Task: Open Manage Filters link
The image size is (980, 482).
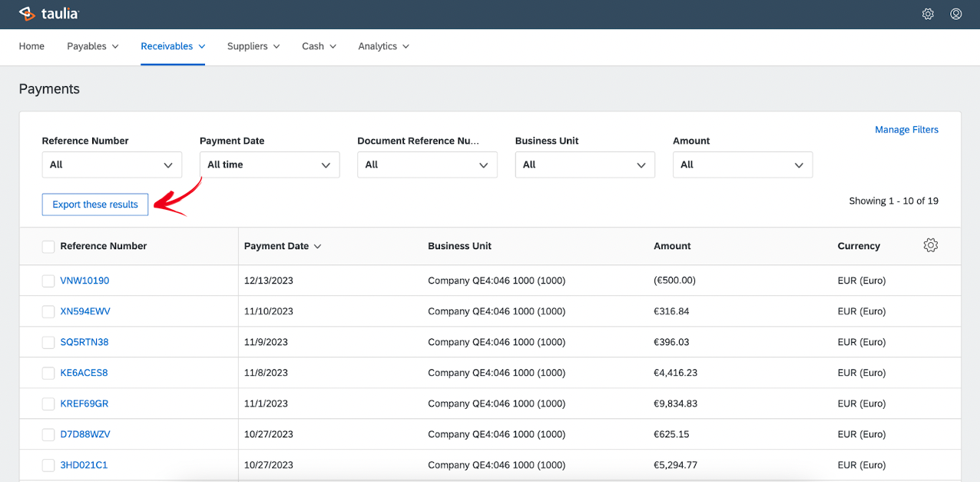Action: point(906,130)
